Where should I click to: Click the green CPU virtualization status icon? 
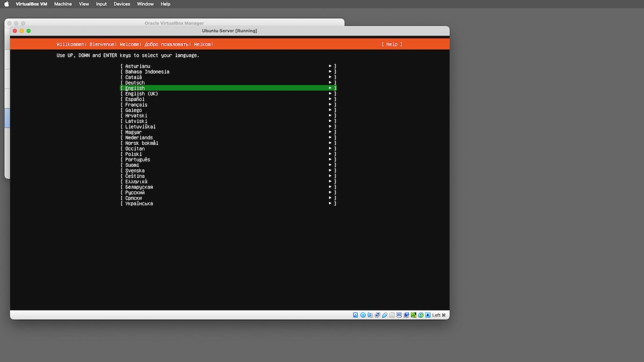413,315
